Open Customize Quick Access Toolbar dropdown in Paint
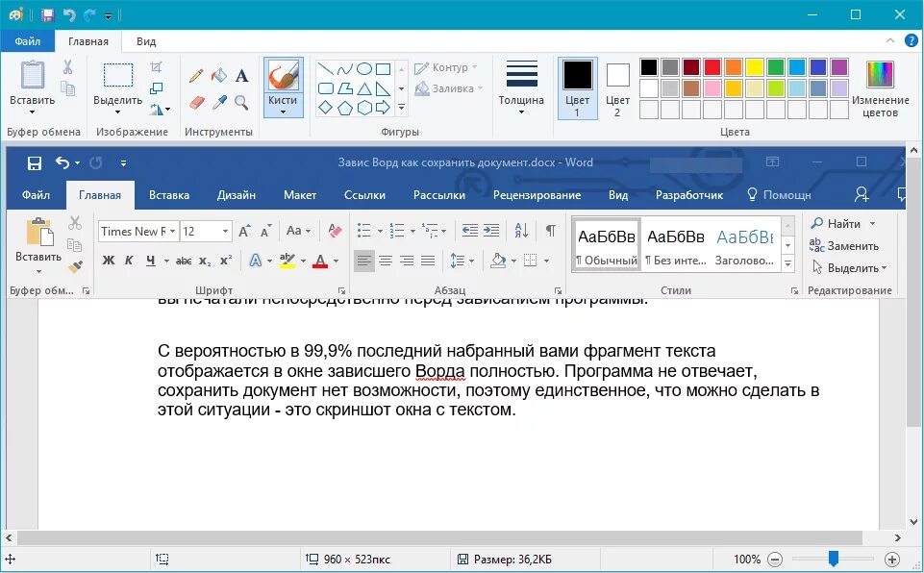Image resolution: width=924 pixels, height=573 pixels. tap(108, 16)
